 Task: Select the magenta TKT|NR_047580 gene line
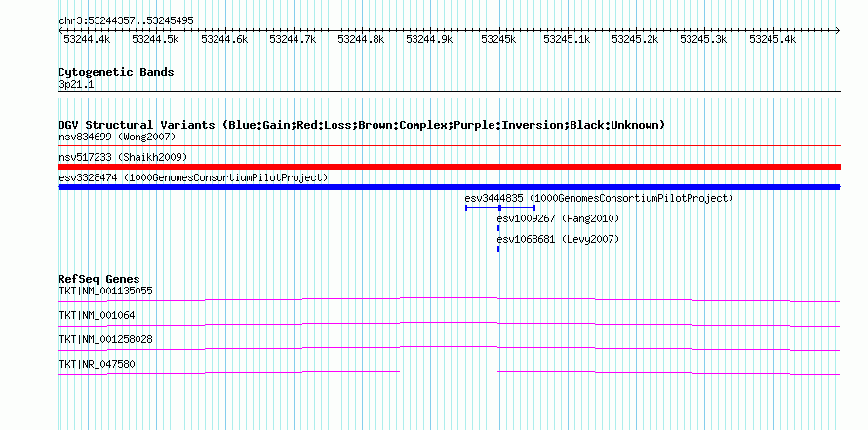[449, 373]
